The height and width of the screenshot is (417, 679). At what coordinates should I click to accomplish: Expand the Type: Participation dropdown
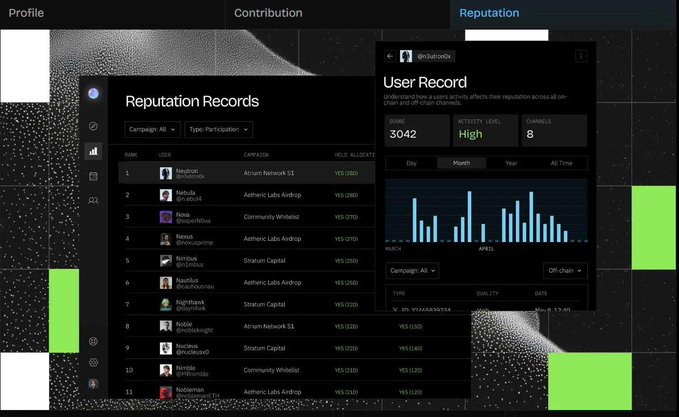[218, 129]
